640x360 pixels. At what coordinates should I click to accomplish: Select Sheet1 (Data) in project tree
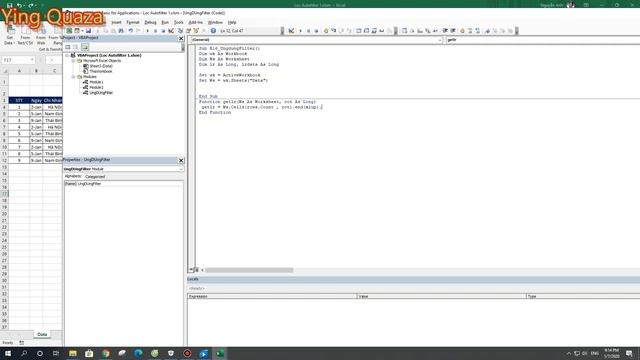[101, 66]
